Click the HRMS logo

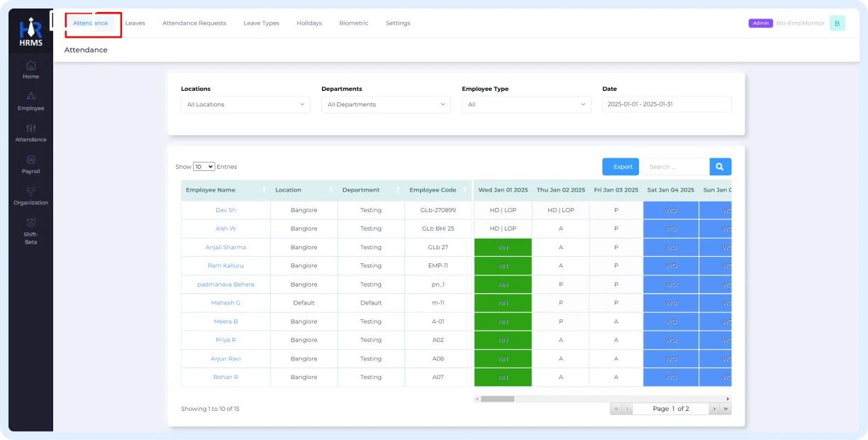(30, 33)
